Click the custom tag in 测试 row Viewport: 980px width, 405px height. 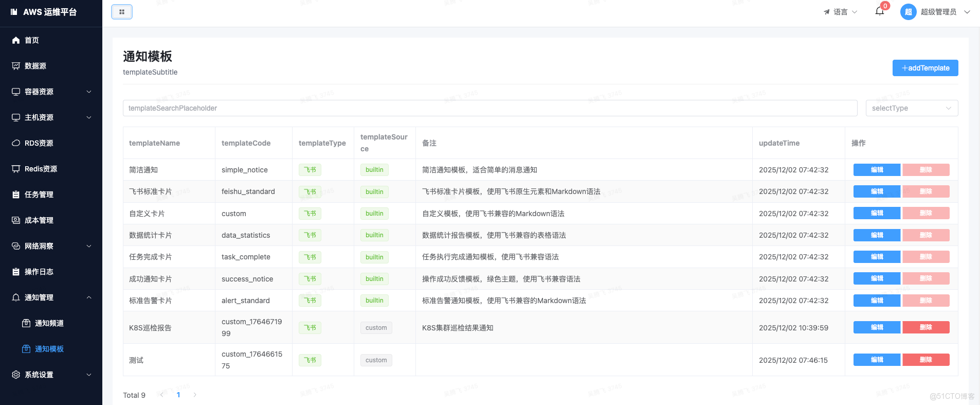[376, 360]
